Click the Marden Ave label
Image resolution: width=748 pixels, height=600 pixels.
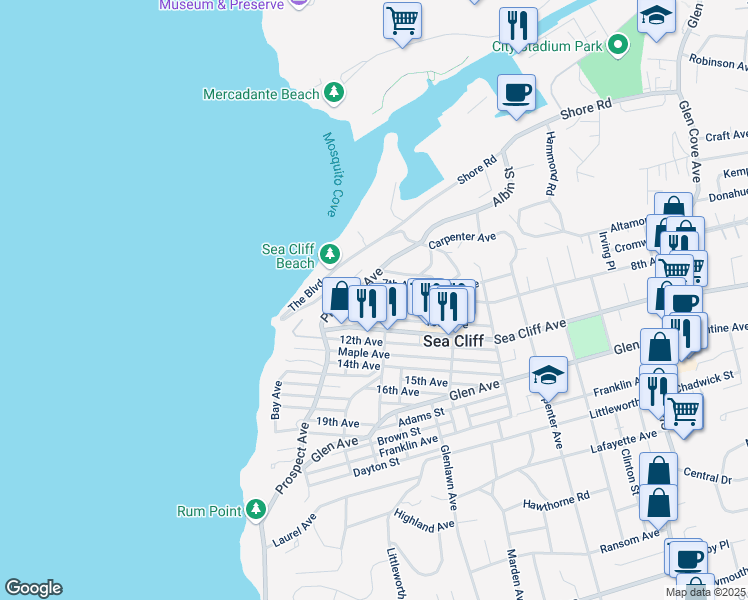(515, 574)
